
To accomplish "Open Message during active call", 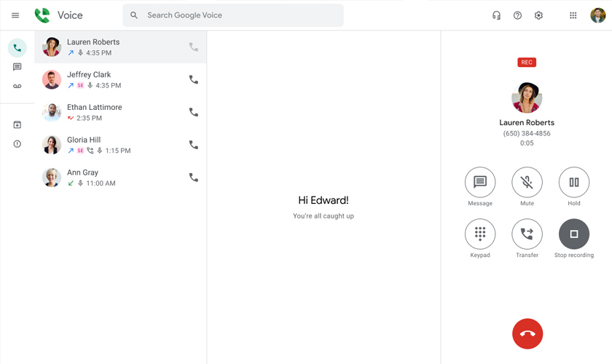I will coord(480,182).
